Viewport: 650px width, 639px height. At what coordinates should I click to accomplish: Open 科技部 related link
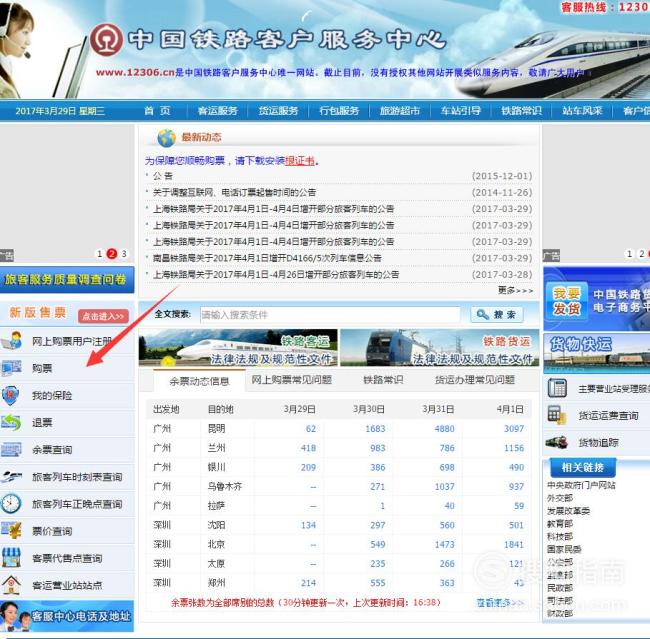tap(560, 536)
